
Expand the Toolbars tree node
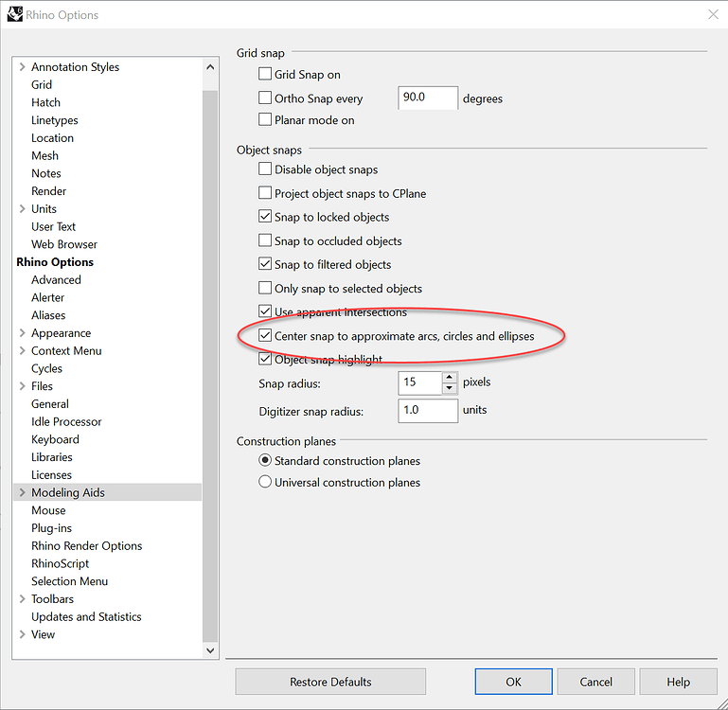(22, 599)
